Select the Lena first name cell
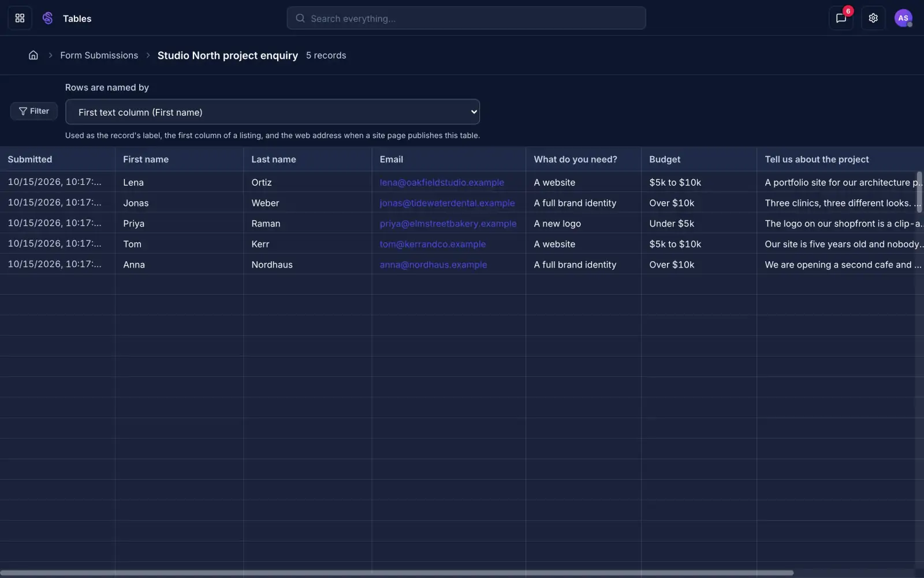The width and height of the screenshot is (924, 578). tap(179, 182)
